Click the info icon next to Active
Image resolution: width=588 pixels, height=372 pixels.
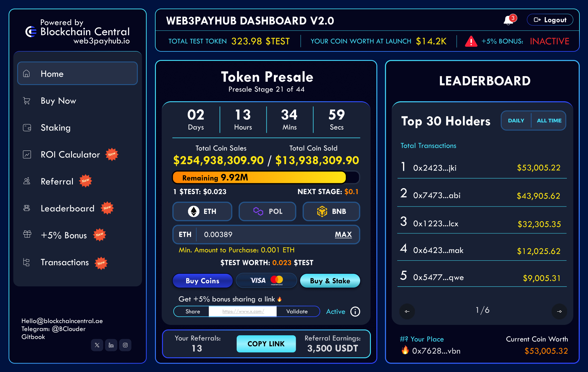click(355, 311)
